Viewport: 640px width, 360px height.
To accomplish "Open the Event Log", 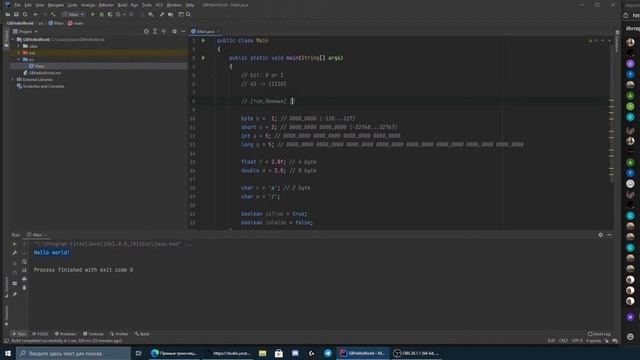I will coord(599,334).
